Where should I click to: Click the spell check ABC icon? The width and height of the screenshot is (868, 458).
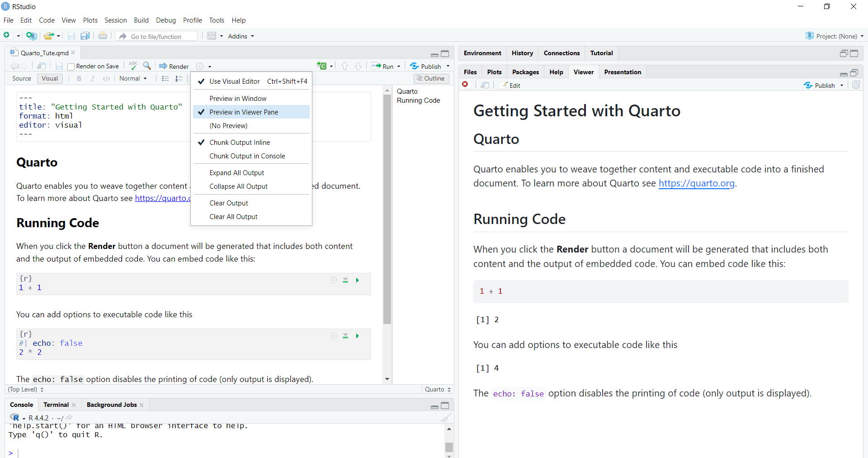(133, 66)
